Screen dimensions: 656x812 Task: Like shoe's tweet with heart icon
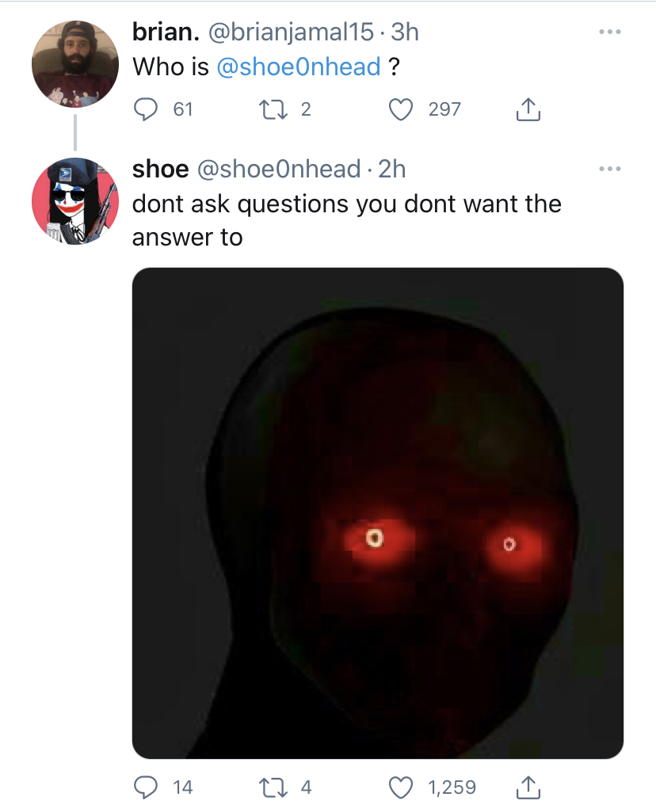[401, 787]
